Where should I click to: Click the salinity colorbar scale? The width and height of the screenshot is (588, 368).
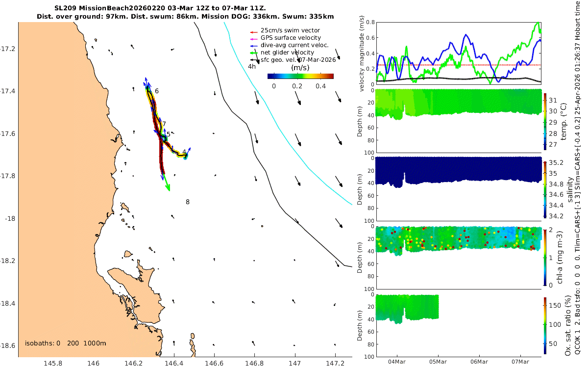click(545, 188)
